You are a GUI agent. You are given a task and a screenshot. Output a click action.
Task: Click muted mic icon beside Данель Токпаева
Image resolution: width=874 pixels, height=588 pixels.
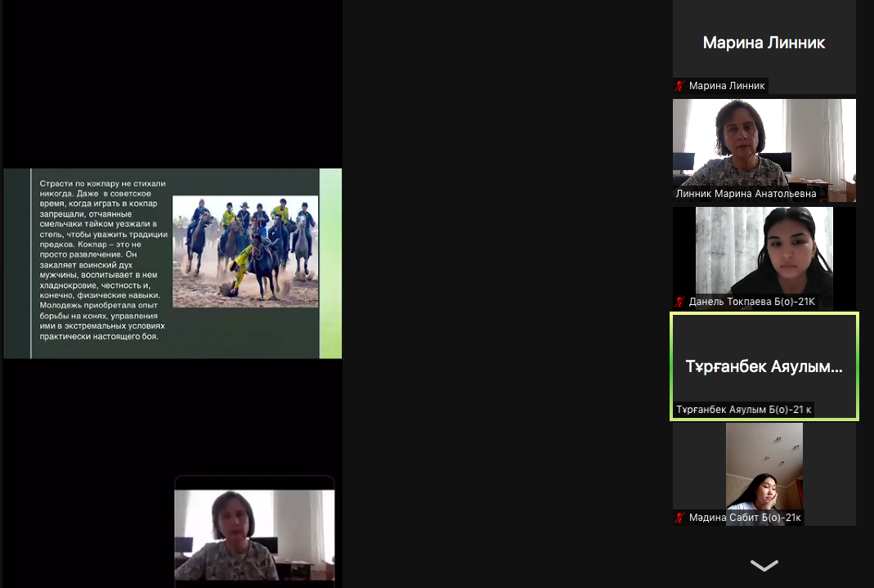pos(679,302)
